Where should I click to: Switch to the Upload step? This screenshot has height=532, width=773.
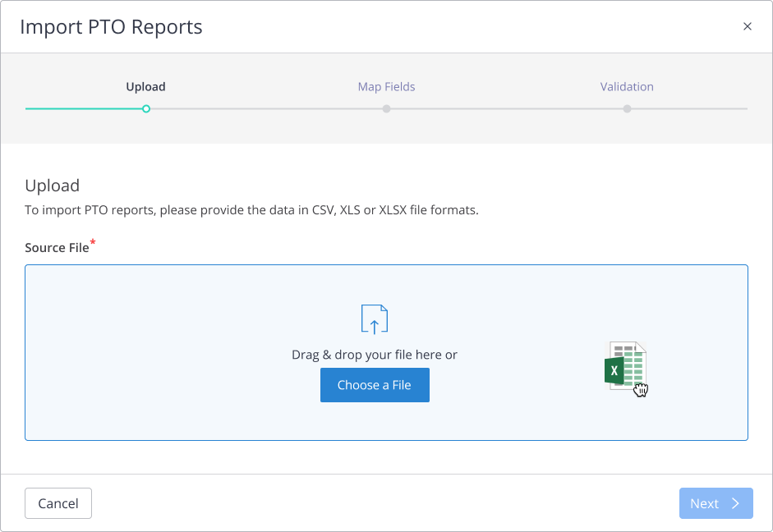click(145, 86)
